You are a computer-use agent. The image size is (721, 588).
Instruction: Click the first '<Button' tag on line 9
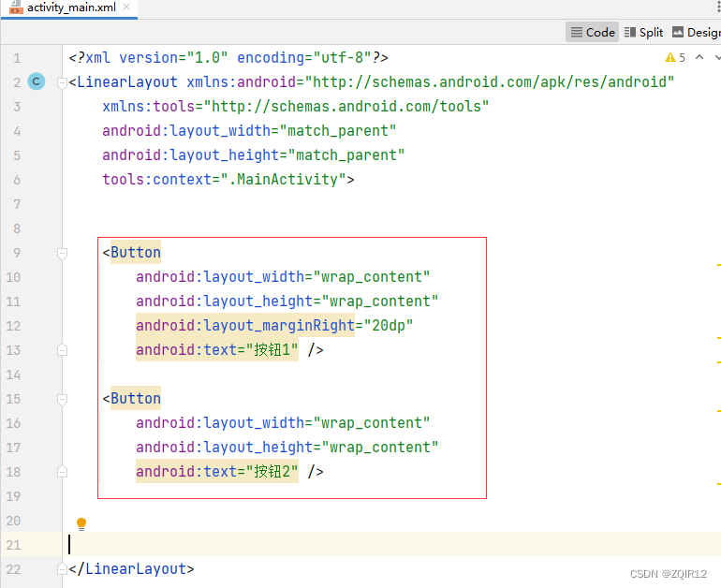click(132, 253)
